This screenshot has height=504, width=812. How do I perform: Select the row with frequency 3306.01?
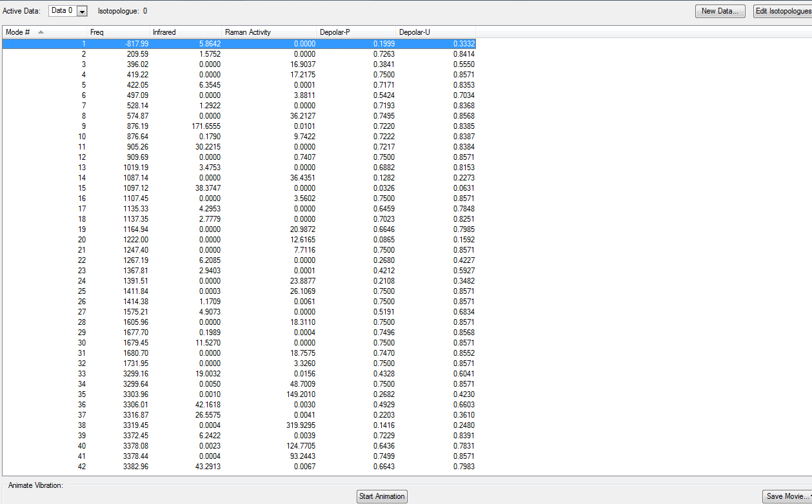pos(239,405)
